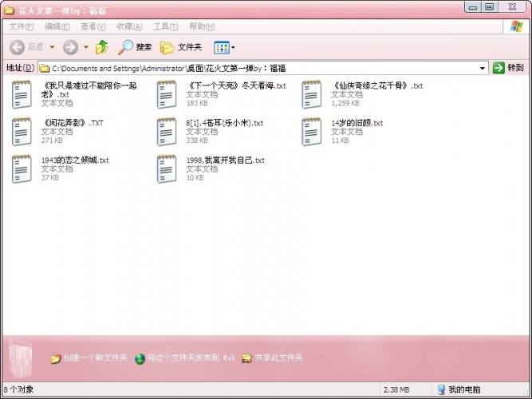This screenshot has width=532, height=399.
Task: Open the 搜索 search tool
Action: click(x=136, y=47)
